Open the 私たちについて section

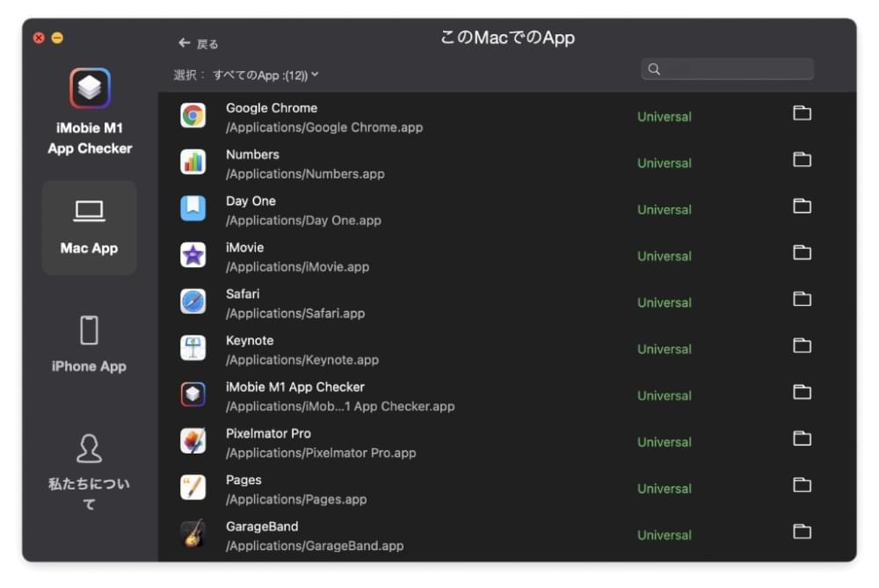[x=89, y=472]
